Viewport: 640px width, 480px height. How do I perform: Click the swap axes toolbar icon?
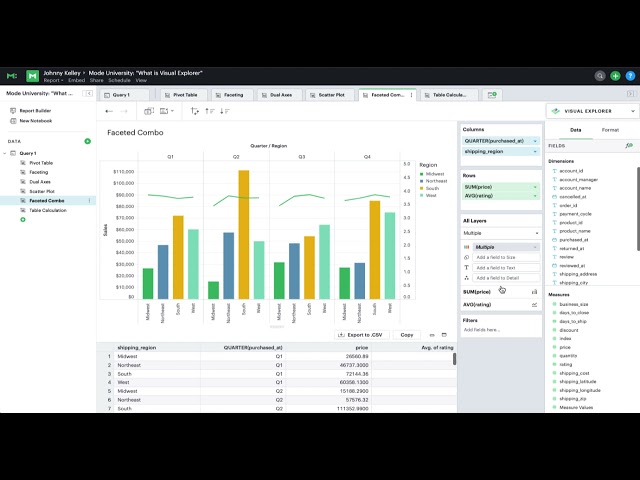(195, 111)
